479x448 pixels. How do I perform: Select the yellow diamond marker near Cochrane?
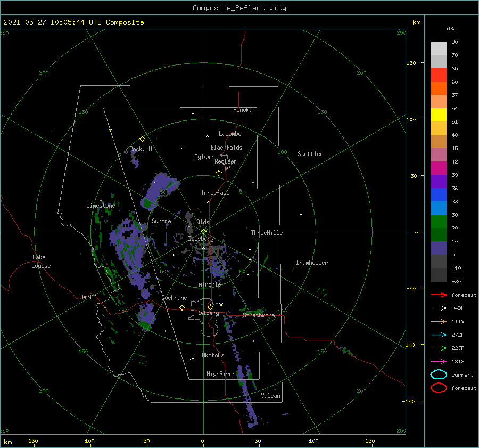[x=182, y=307]
